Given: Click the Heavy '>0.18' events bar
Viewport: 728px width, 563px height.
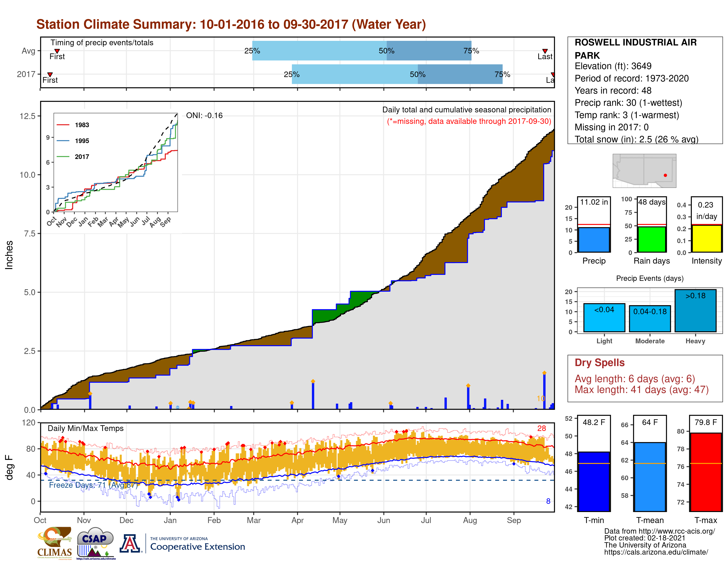Looking at the screenshot, I should (x=695, y=310).
